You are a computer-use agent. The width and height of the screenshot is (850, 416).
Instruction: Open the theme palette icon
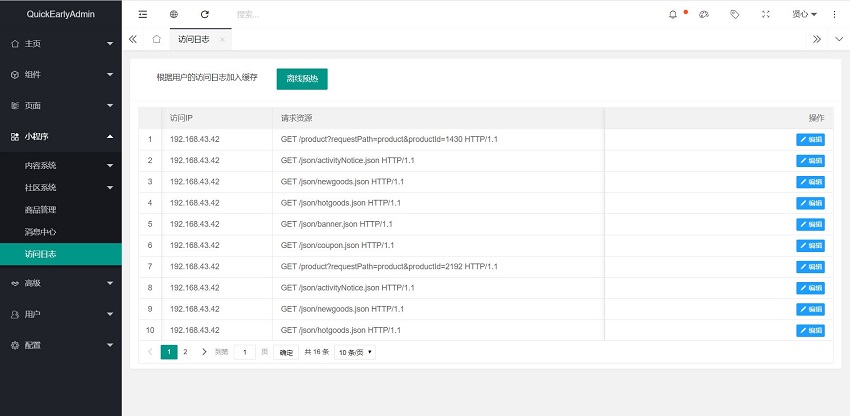pos(704,15)
